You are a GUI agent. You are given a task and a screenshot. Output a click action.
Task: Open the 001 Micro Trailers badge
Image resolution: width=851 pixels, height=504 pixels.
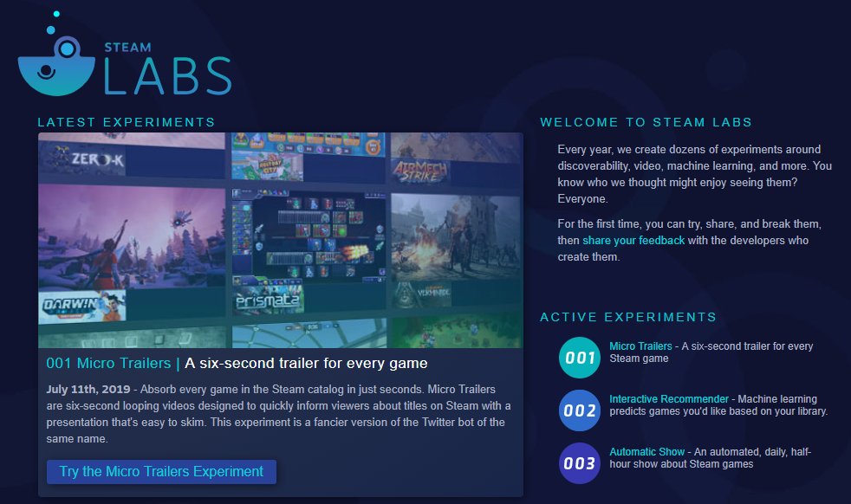pos(580,358)
